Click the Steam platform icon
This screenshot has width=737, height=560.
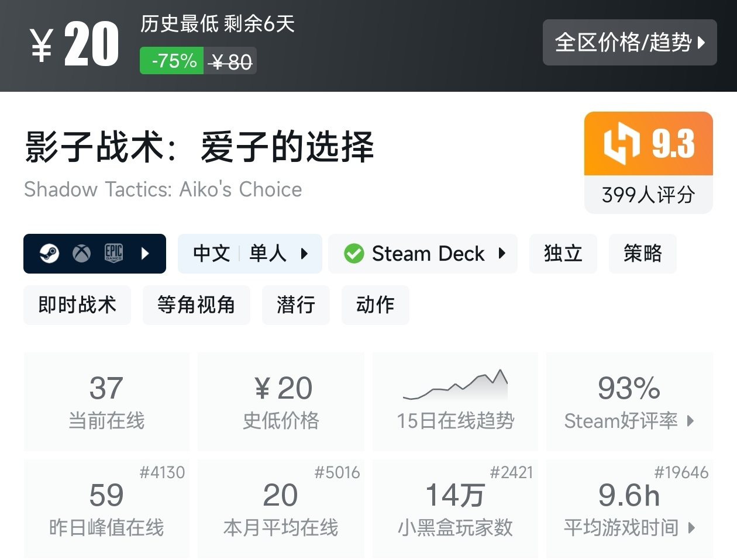(x=50, y=253)
